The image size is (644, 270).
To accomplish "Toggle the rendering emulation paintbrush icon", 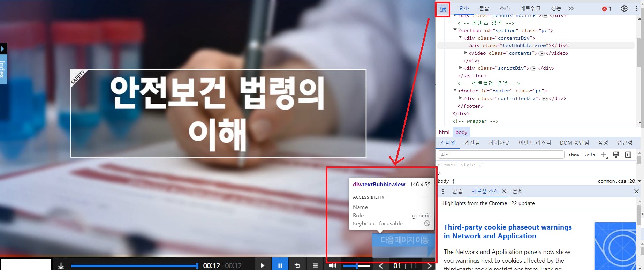I will 616,155.
